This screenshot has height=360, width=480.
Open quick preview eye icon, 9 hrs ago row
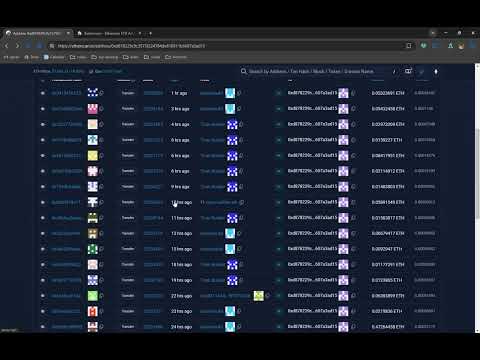point(43,187)
